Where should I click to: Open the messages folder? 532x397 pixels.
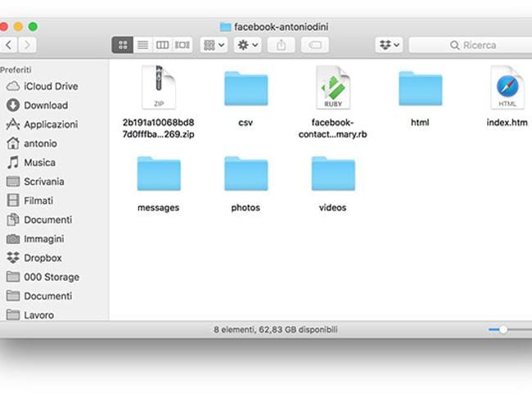click(158, 174)
